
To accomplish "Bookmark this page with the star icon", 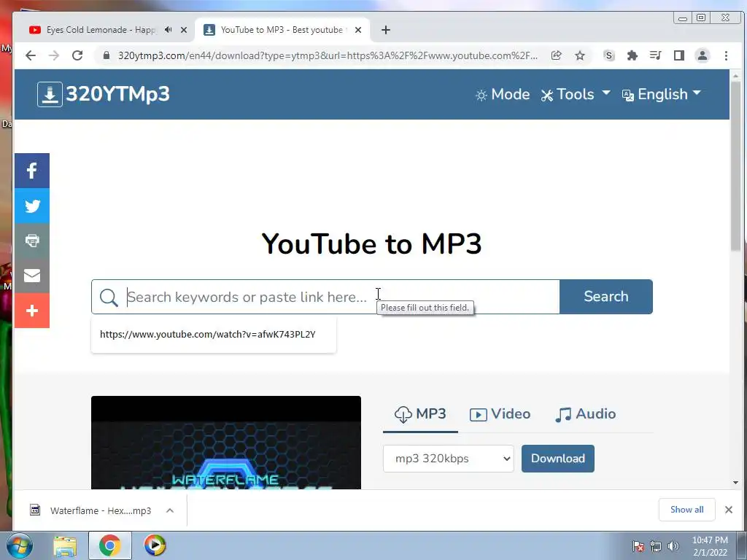I will coord(580,55).
